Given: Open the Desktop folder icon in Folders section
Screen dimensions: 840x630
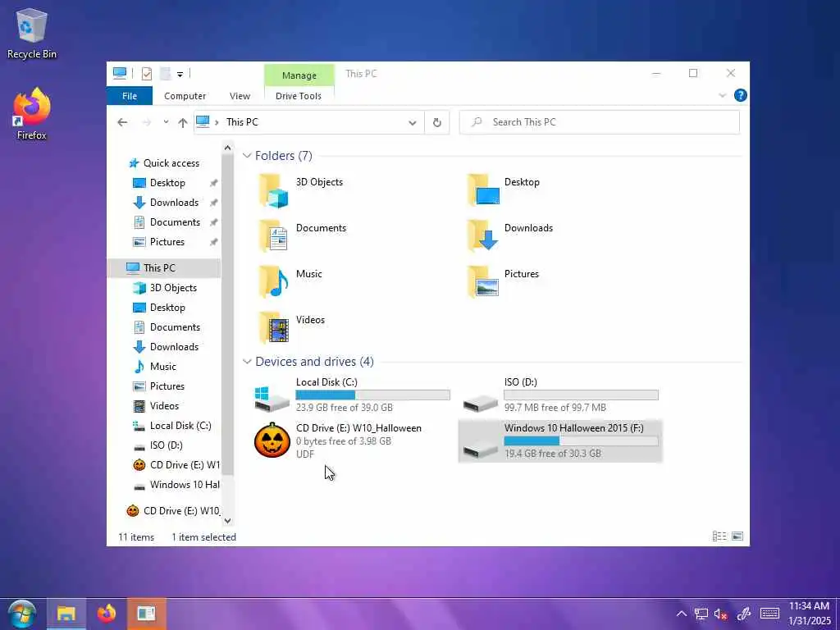Looking at the screenshot, I should (x=483, y=190).
